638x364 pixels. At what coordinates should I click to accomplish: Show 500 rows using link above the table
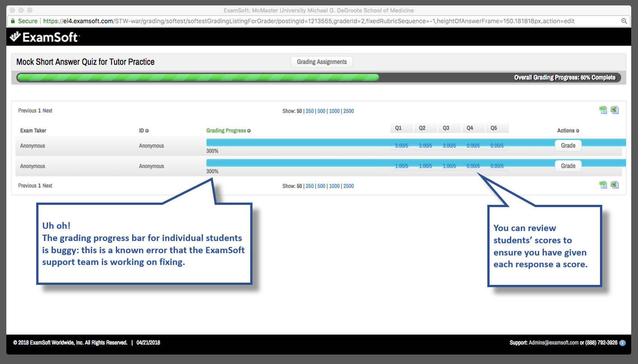click(321, 111)
